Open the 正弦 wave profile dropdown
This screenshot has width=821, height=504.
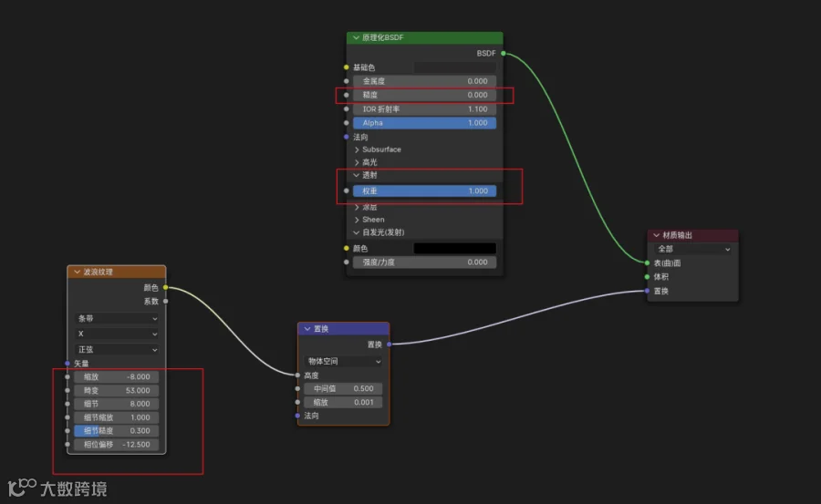click(117, 350)
